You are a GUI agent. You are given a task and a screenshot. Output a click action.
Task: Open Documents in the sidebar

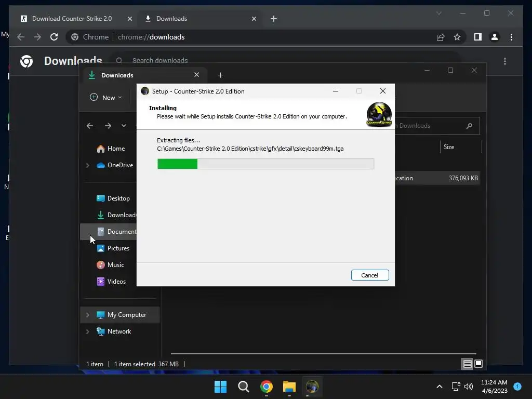coord(116,232)
